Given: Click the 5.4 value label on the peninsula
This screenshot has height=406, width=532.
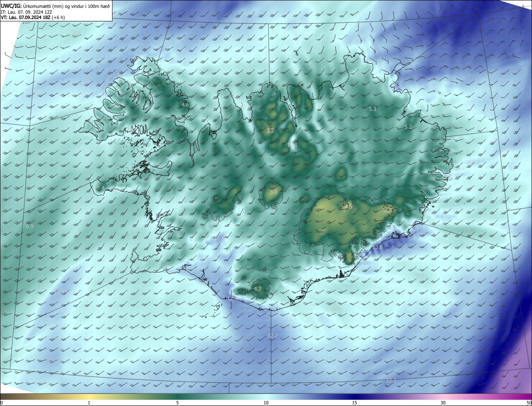Looking at the screenshot, I should coord(101,188).
